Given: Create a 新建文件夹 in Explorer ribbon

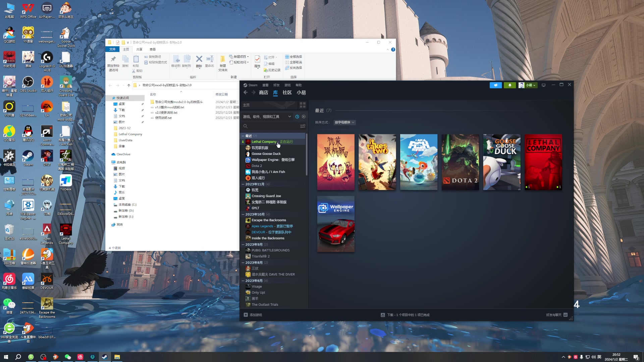Looking at the screenshot, I should point(223,63).
